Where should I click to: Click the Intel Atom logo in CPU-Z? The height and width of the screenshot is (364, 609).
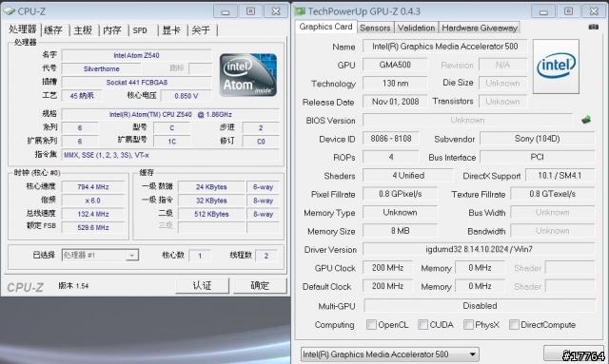[x=248, y=75]
